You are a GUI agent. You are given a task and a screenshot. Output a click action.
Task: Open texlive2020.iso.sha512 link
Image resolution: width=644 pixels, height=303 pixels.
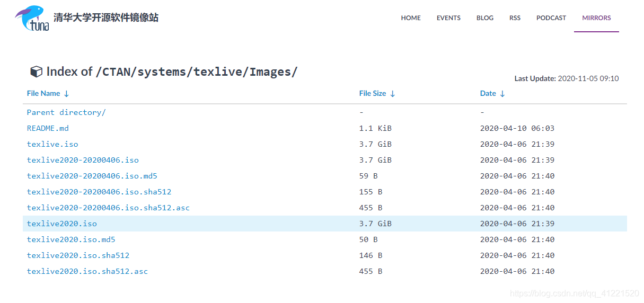78,255
